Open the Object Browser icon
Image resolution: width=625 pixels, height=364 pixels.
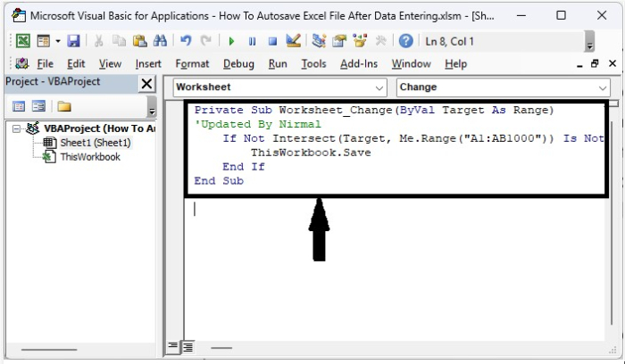[360, 41]
